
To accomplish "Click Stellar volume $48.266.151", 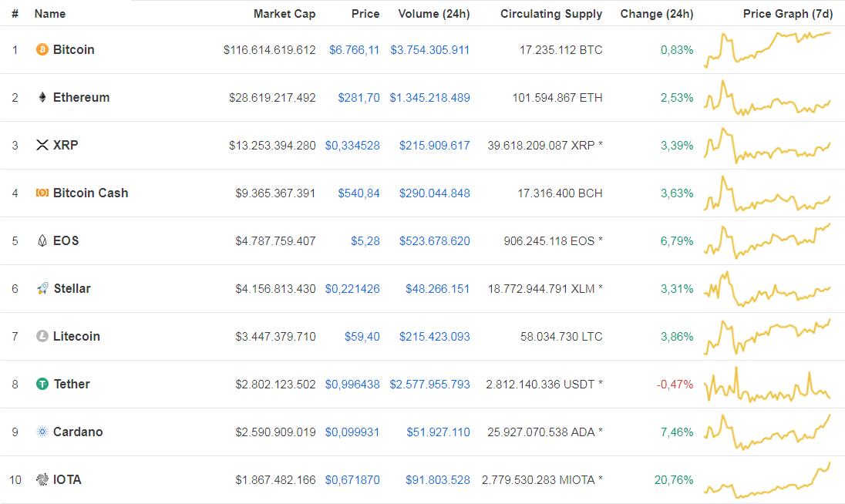I will 438,289.
